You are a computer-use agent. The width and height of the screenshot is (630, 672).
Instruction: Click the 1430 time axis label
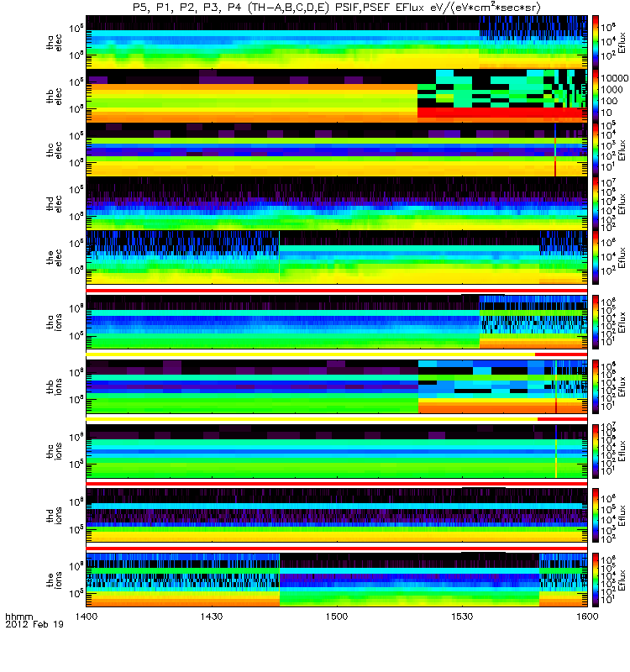point(212,617)
